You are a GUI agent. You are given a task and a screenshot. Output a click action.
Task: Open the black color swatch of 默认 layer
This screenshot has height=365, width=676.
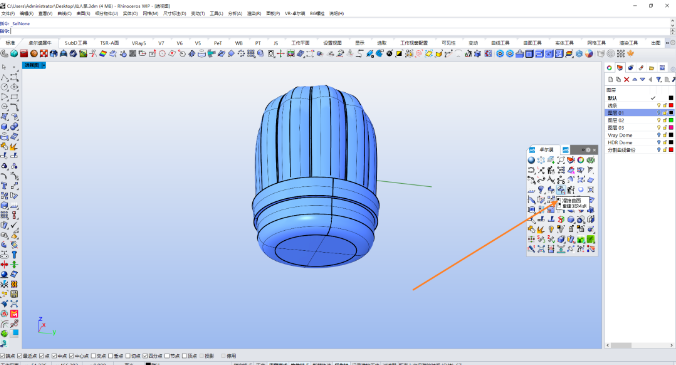tap(671, 98)
